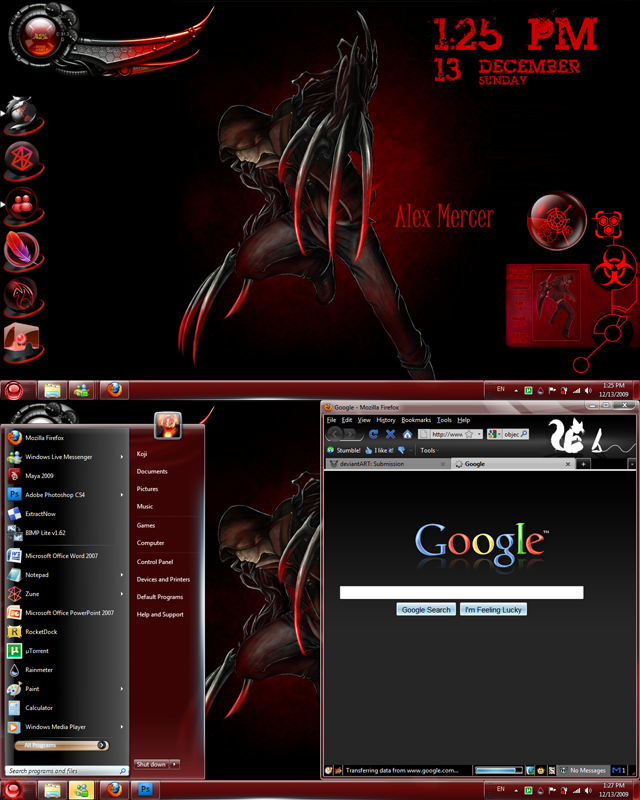Click the Stumble! button

343,450
